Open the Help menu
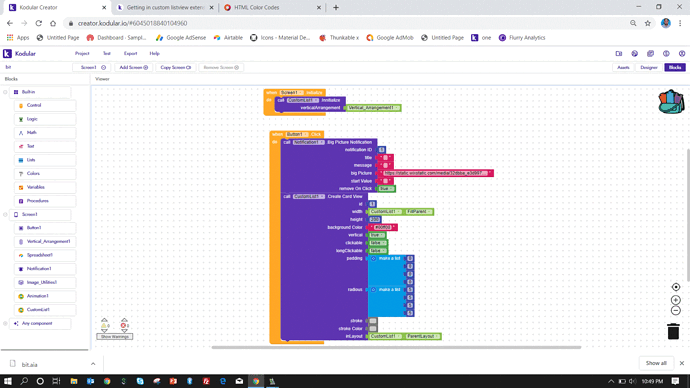This screenshot has width=690, height=388. coord(154,54)
